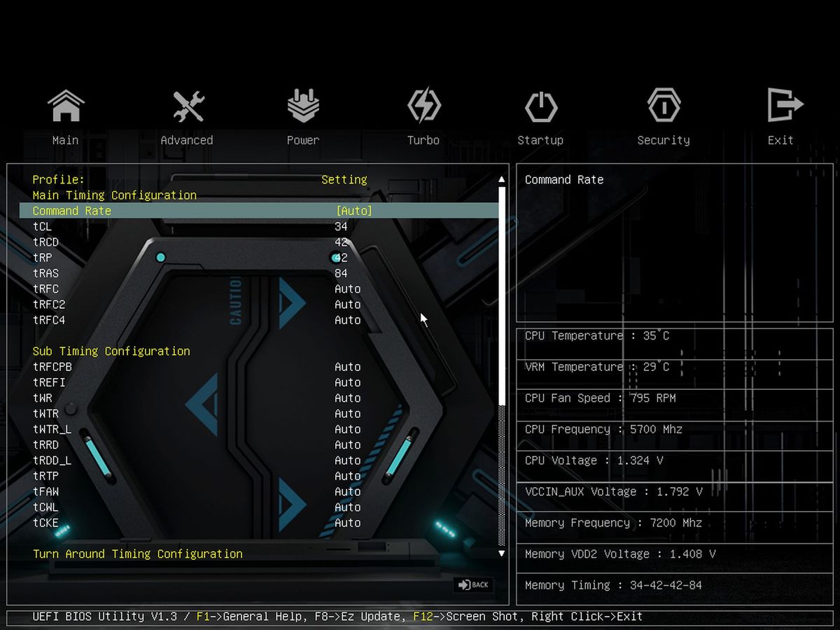Viewport: 840px width, 630px height.
Task: Switch to the Main tab label
Action: click(x=66, y=140)
